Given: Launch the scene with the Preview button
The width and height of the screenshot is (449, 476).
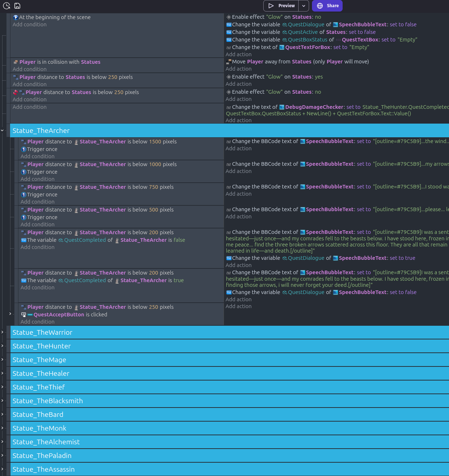Looking at the screenshot, I should pos(281,6).
